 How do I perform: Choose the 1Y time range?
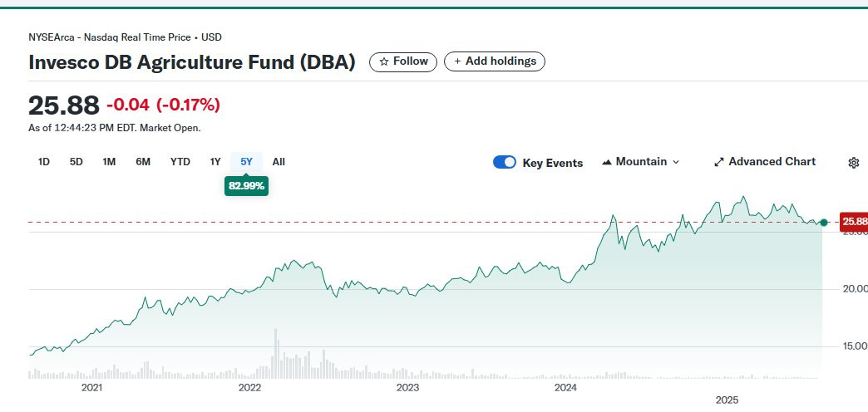pyautogui.click(x=215, y=162)
